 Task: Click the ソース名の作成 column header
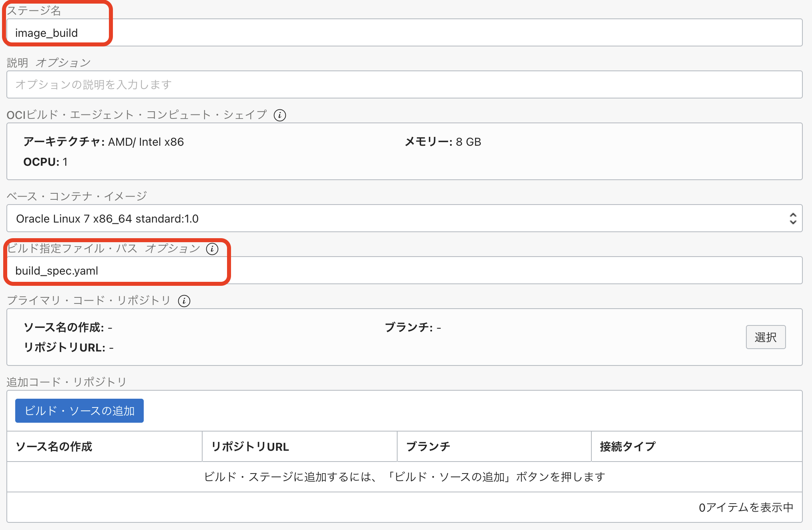point(54,446)
